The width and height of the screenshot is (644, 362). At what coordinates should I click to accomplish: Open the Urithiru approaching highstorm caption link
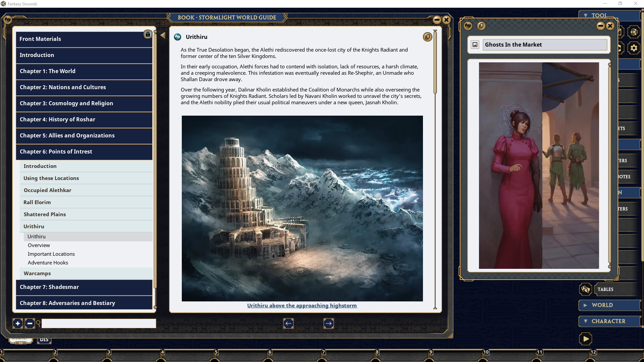click(x=302, y=305)
